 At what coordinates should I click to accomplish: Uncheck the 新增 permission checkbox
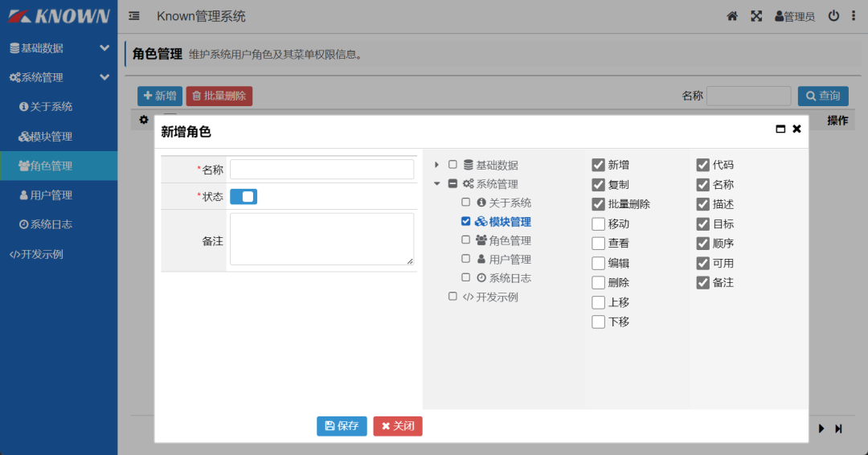tap(598, 165)
